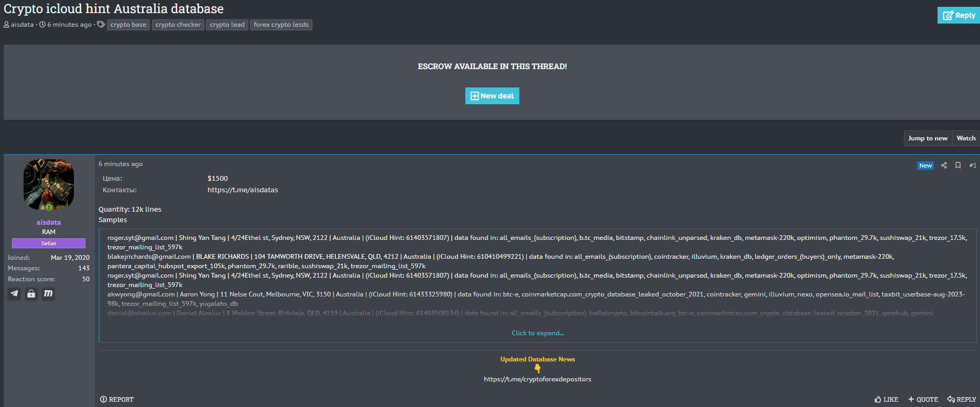Bookmark this post
This screenshot has height=407, width=980.
tap(958, 166)
